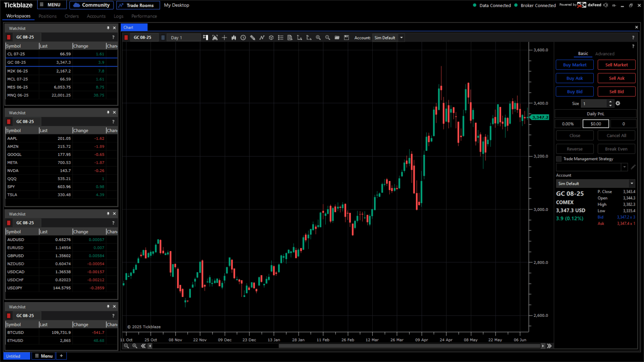Toggle the red link square beside GC 08-25 in chart

pos(126,38)
